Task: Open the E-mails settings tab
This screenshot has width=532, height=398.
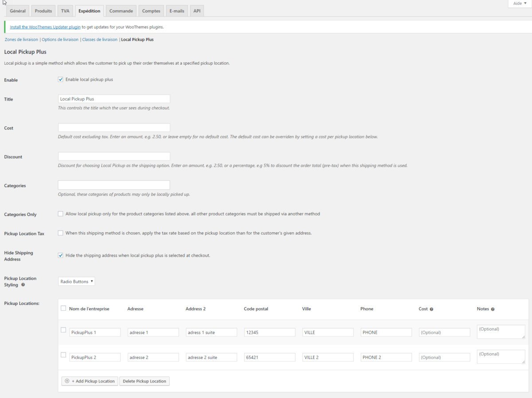Action: coord(176,11)
